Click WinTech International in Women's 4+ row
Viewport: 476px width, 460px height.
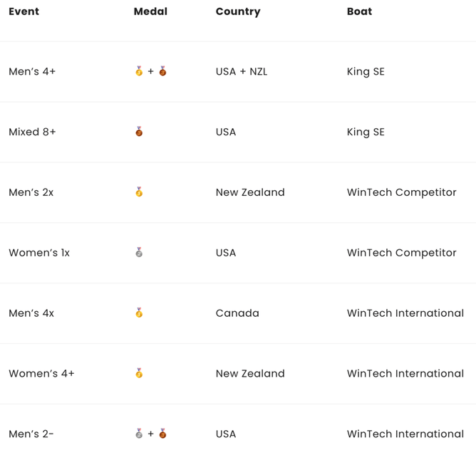coord(405,373)
